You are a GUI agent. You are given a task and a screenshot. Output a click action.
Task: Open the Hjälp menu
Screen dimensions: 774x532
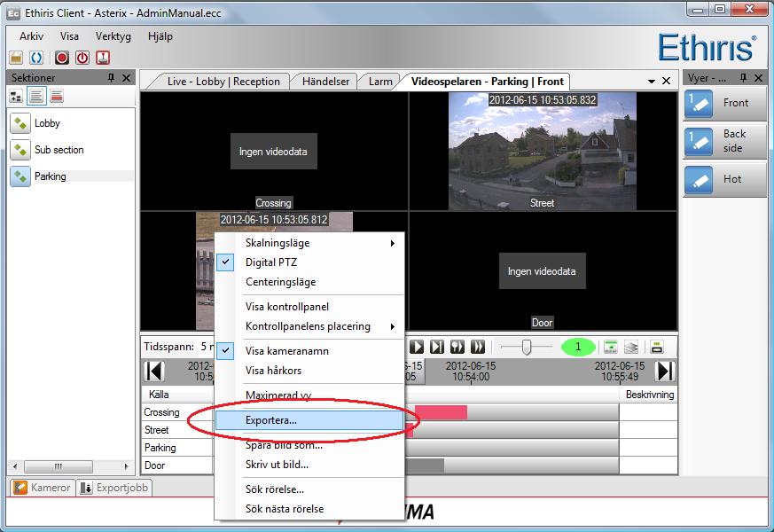(x=160, y=36)
